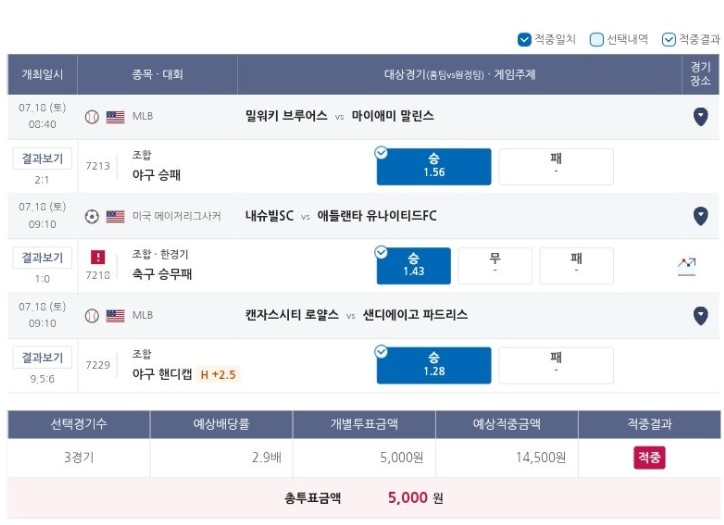This screenshot has height=525, width=724.
Task: Toggle the 적중결과 checkbox
Action: pos(669,40)
